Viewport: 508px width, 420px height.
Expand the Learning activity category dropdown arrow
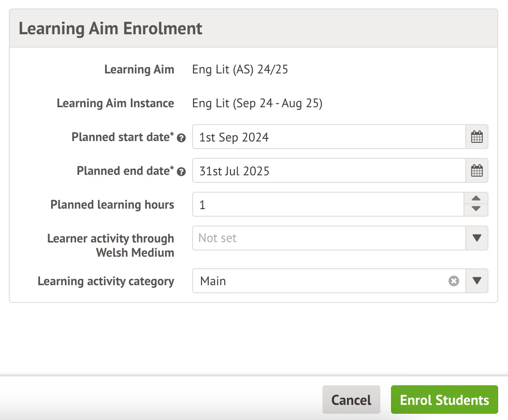476,281
